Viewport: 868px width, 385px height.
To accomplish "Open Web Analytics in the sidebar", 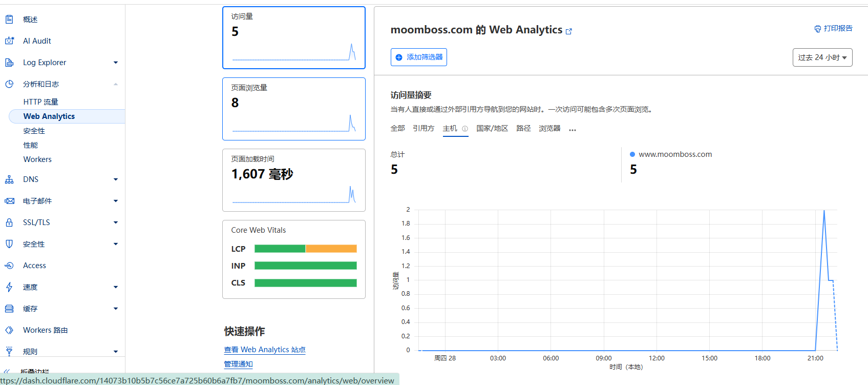I will coord(67,116).
